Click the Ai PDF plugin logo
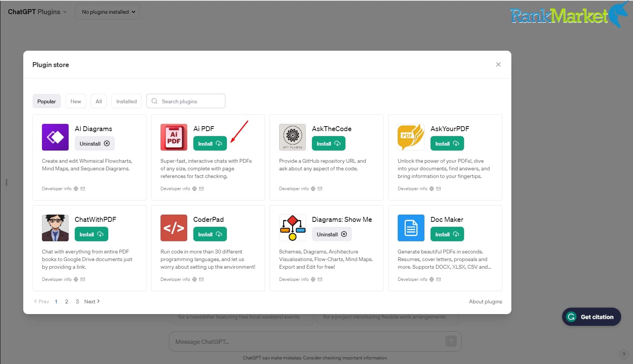 (174, 137)
